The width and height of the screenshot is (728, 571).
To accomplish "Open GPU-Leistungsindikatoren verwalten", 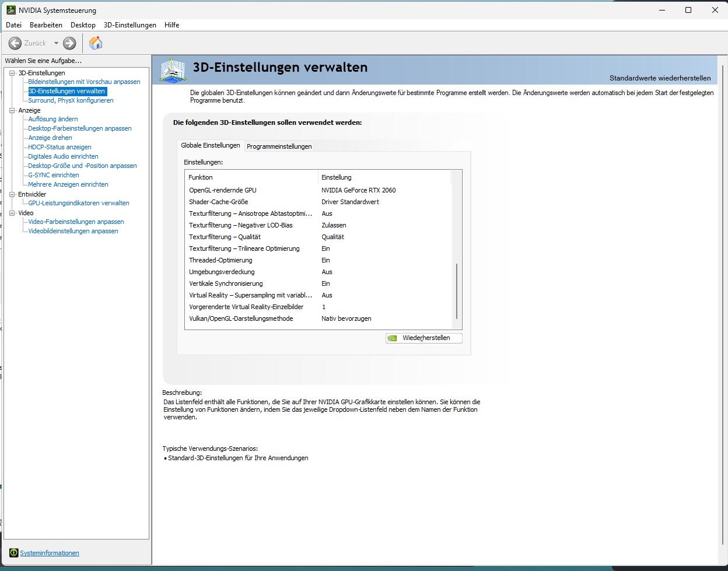I will 79,203.
